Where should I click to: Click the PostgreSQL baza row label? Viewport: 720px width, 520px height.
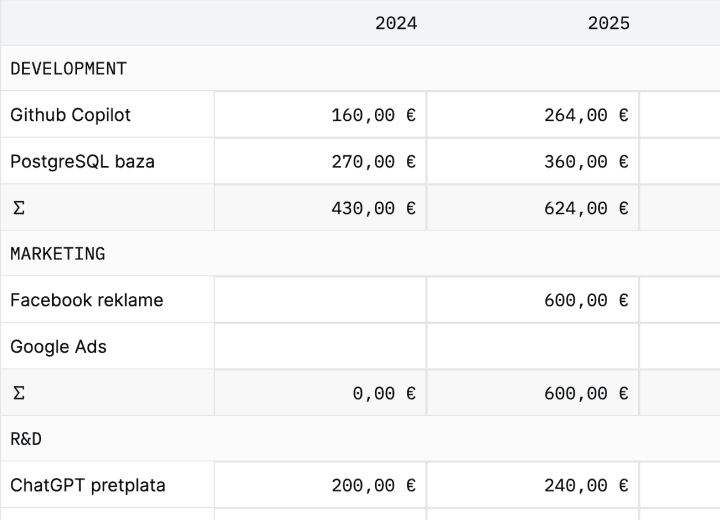coord(82,161)
